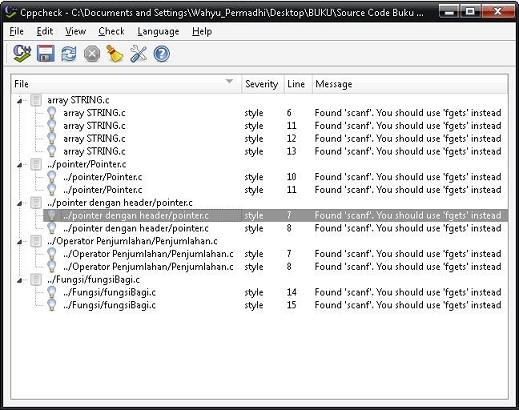The height and width of the screenshot is (410, 519).
Task: Sort results by the Severity column header
Action: point(262,84)
